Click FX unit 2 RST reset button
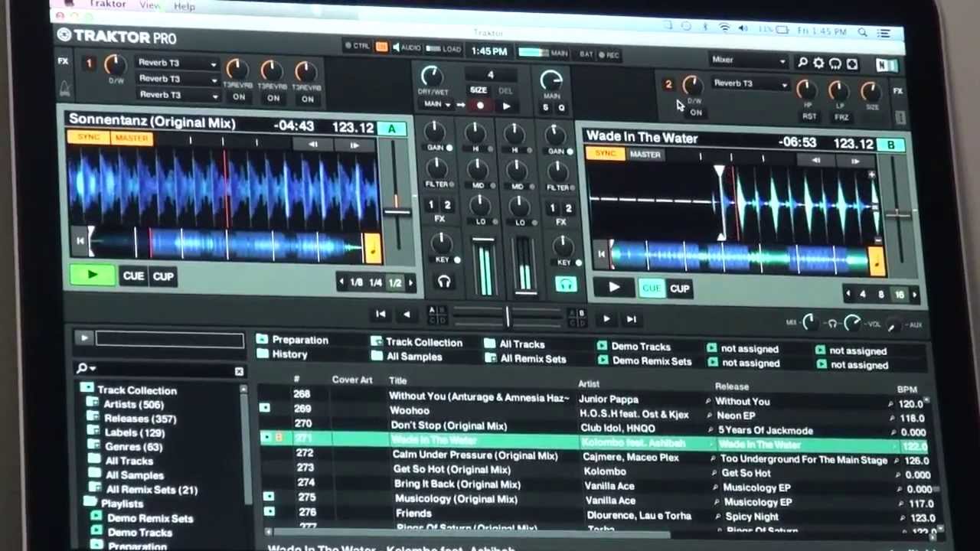 [809, 116]
